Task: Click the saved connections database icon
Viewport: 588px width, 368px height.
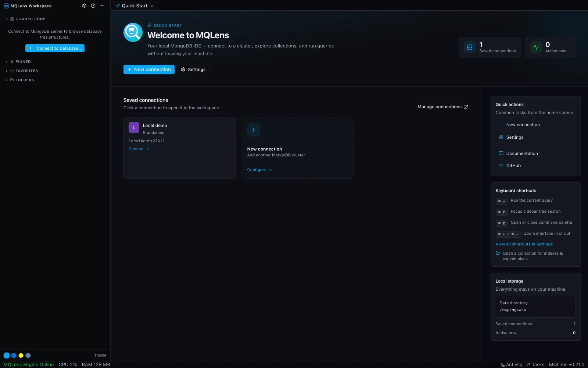Action: (x=470, y=47)
